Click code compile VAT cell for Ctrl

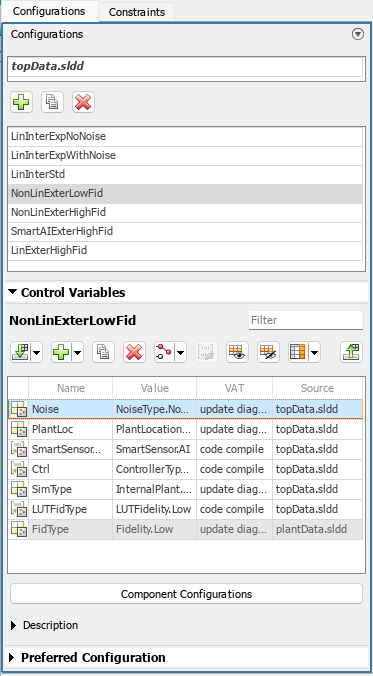[235, 469]
